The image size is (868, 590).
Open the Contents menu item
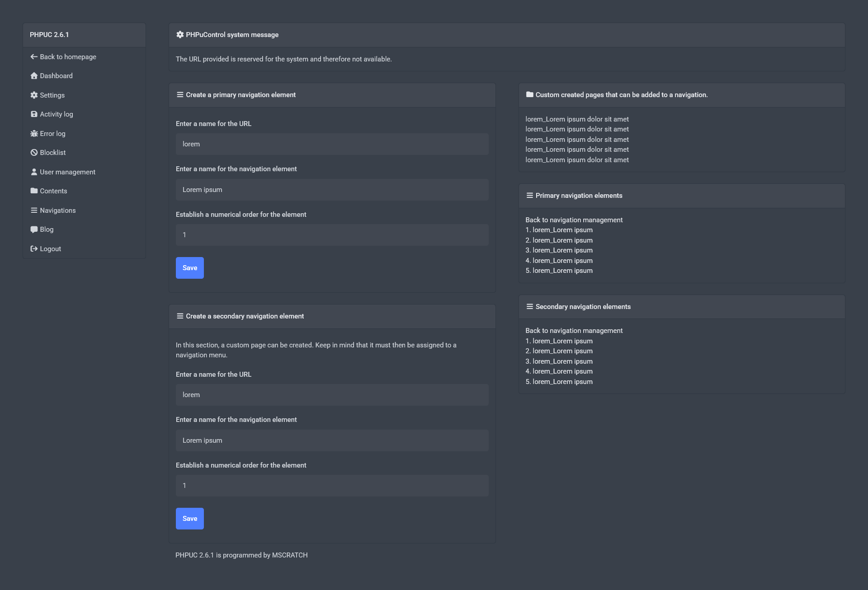pyautogui.click(x=53, y=191)
